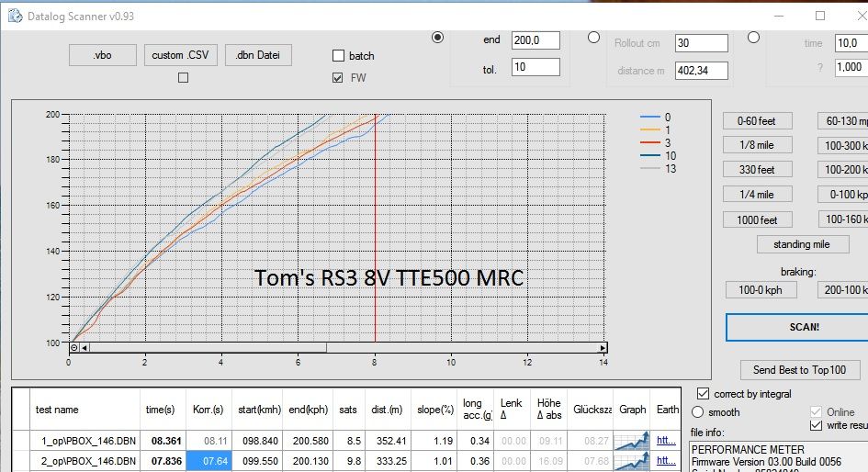Select braking 200-100 preset
This screenshot has height=472, width=868.
843,290
